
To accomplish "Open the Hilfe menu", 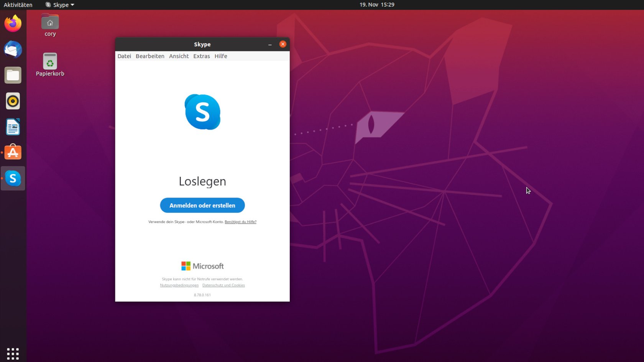I will pyautogui.click(x=221, y=56).
